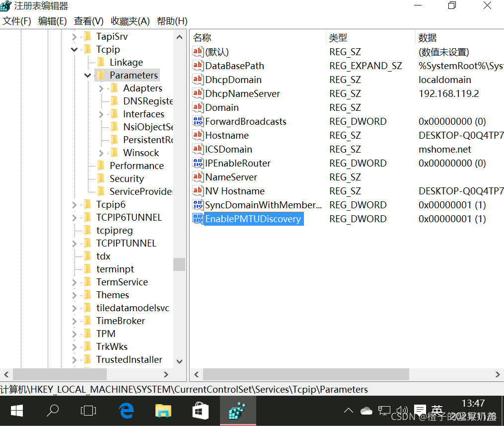Click the NameServer string value icon

pyautogui.click(x=198, y=176)
